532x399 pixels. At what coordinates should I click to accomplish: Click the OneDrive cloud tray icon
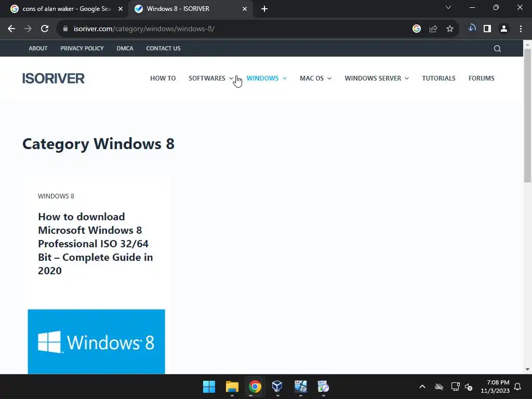point(439,387)
